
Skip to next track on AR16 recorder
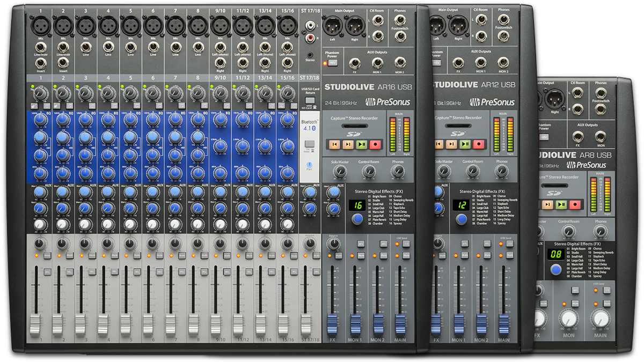[x=348, y=144]
